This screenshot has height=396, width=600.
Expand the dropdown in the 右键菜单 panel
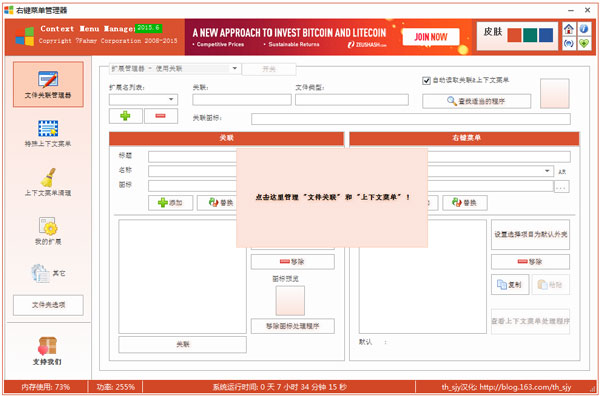click(548, 171)
